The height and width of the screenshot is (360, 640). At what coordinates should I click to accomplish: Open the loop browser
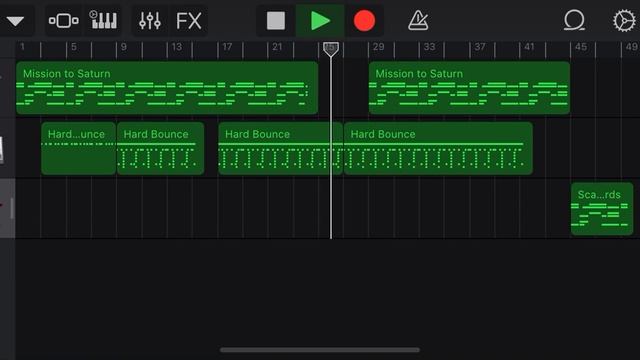click(574, 20)
